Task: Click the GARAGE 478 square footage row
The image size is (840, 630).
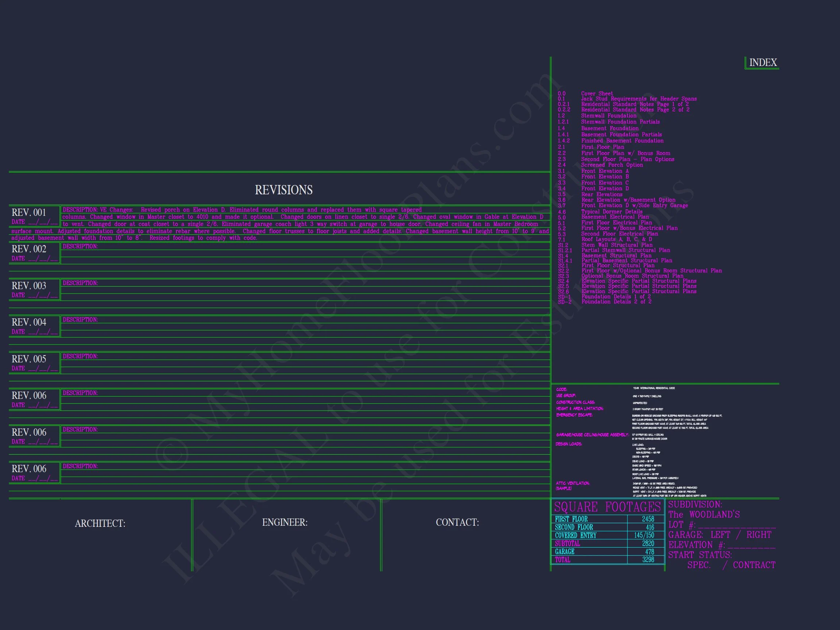Action: (607, 552)
